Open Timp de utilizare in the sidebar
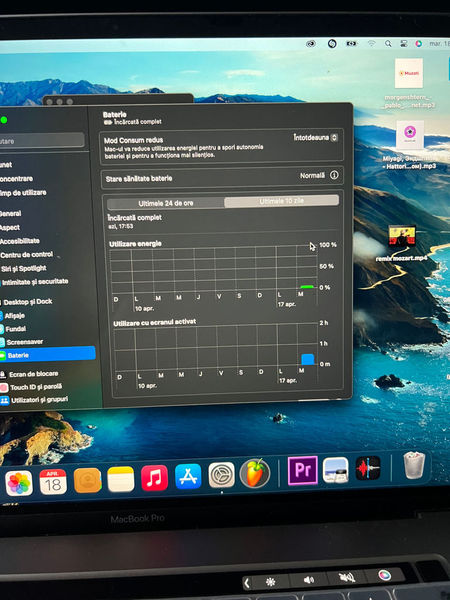Viewport: 450px width, 600px height. point(23,192)
